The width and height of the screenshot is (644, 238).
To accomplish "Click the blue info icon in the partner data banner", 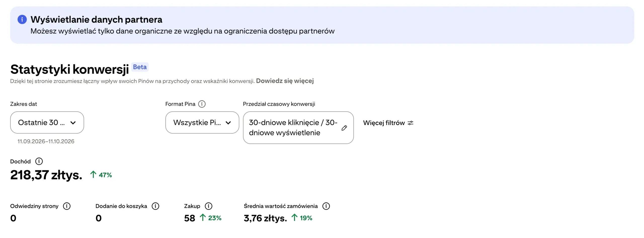I will (22, 19).
